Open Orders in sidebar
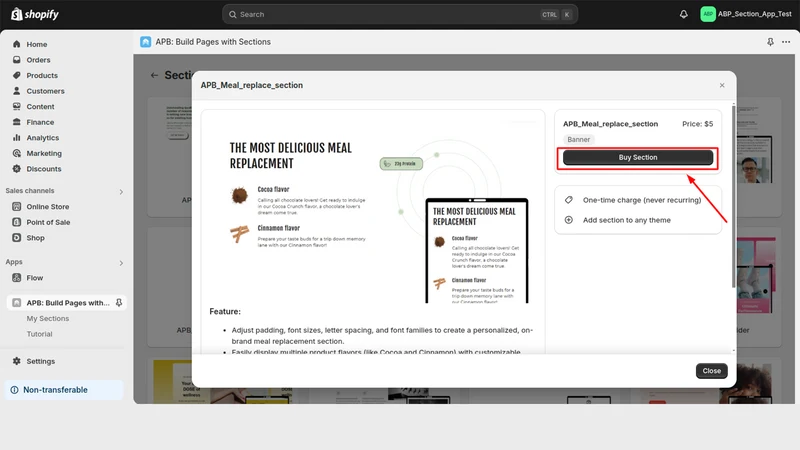Screen dimensions: 800x450 pos(38,60)
